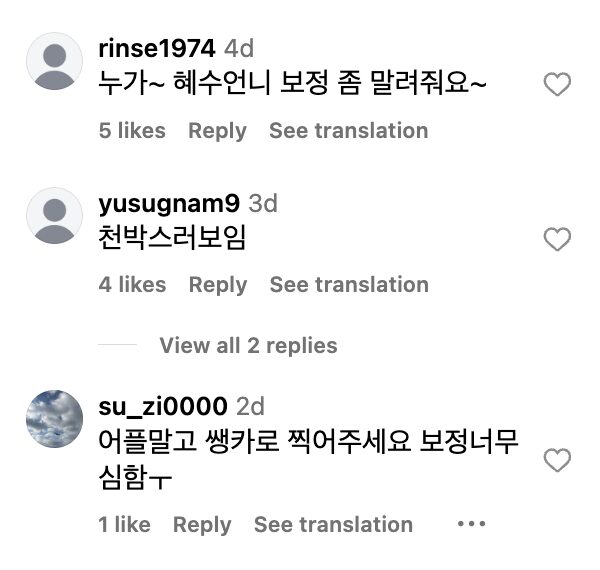View the 1 like on su_zi0000's comment

pyautogui.click(x=124, y=524)
